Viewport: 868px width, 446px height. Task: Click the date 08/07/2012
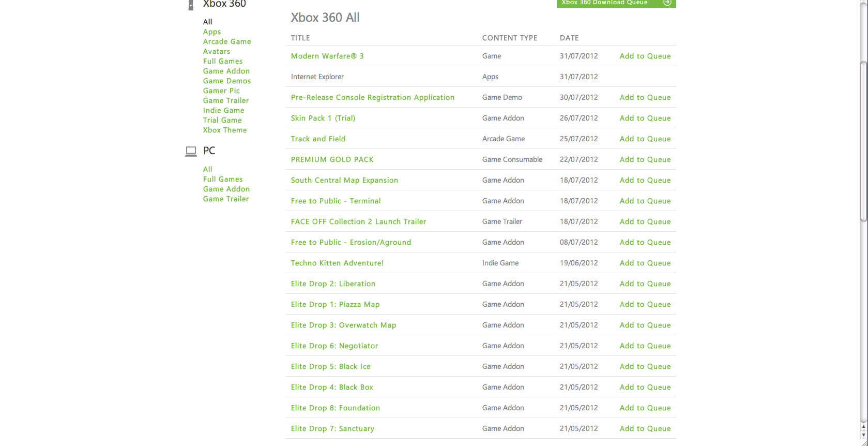tap(579, 242)
